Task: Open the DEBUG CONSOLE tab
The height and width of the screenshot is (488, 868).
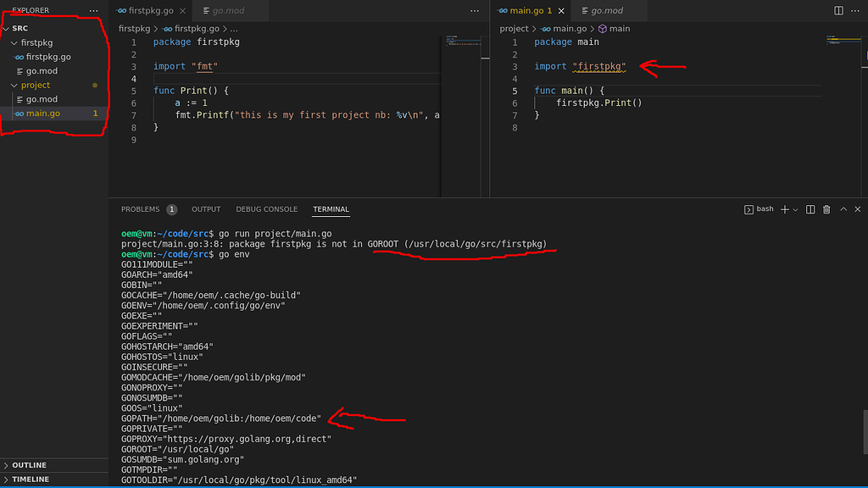Action: tap(266, 208)
